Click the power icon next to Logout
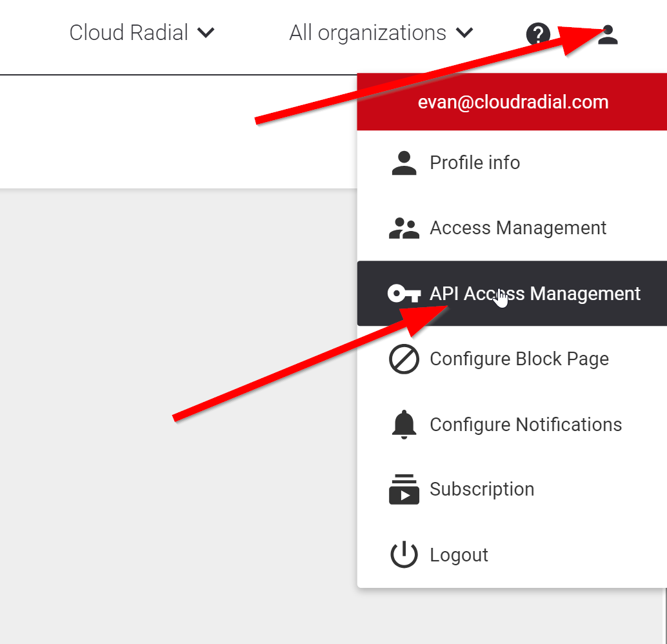The height and width of the screenshot is (644, 667). (404, 554)
